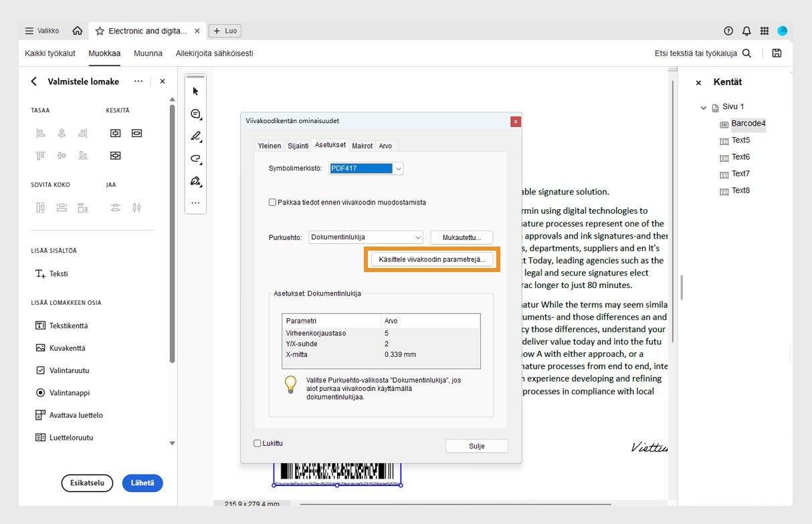Open the Symbolimerkistö PDF417 dropdown
The height and width of the screenshot is (524, 812).
click(x=367, y=168)
